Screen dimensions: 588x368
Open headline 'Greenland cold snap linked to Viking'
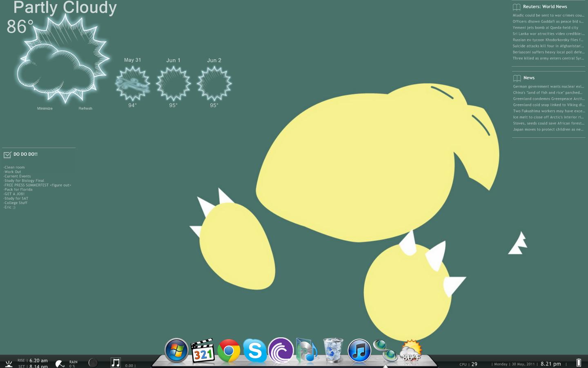549,105
